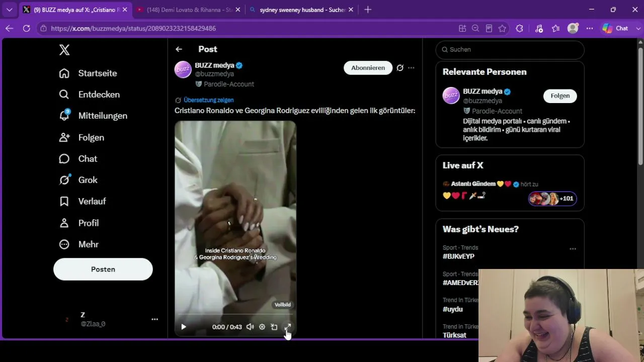Open browser profile avatar
644x362 pixels.
pos(573,29)
